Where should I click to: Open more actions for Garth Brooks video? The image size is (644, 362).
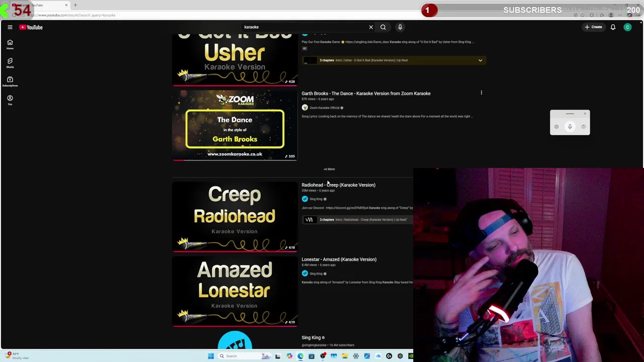click(481, 93)
